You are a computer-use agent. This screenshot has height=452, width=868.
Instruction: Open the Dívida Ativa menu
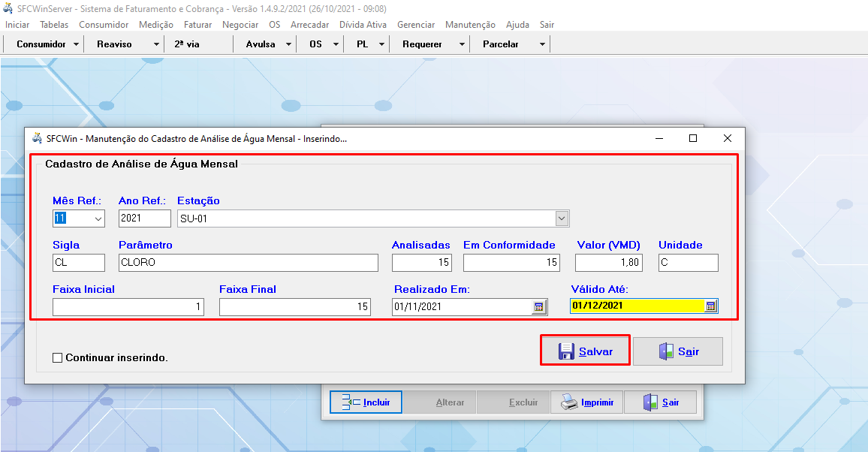pyautogui.click(x=363, y=25)
